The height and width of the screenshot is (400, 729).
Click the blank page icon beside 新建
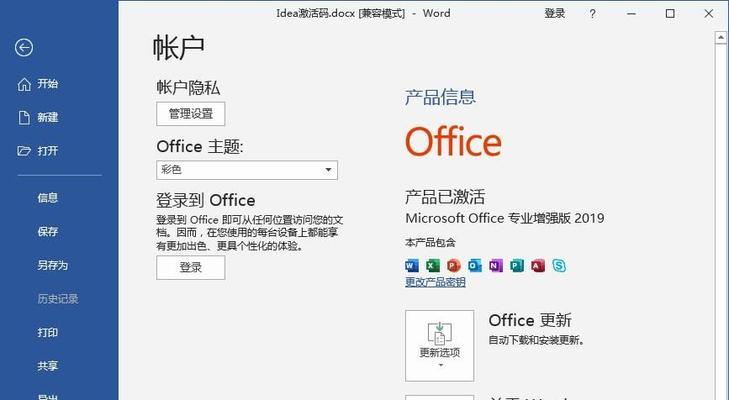24,118
